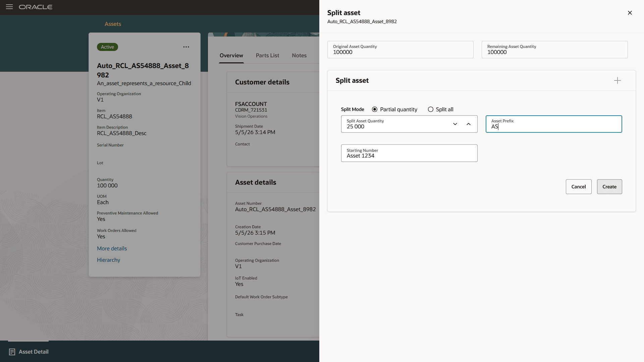The image size is (644, 362).
Task: Select Split all split mode
Action: 431,109
